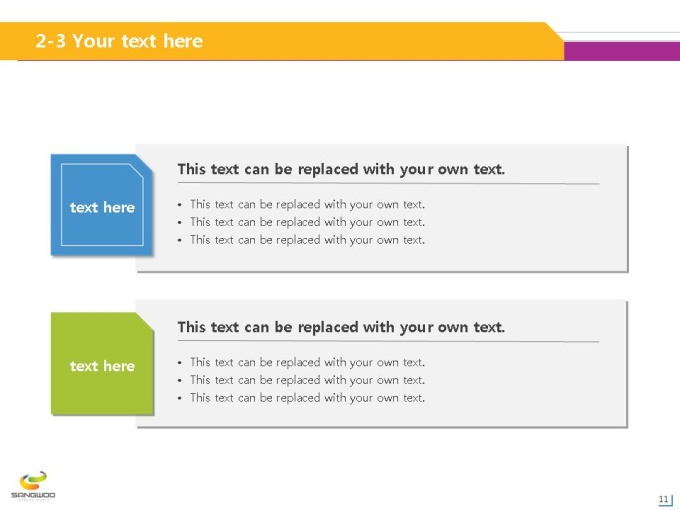
Task: Click the folded corner of the blue box
Action: (145, 162)
